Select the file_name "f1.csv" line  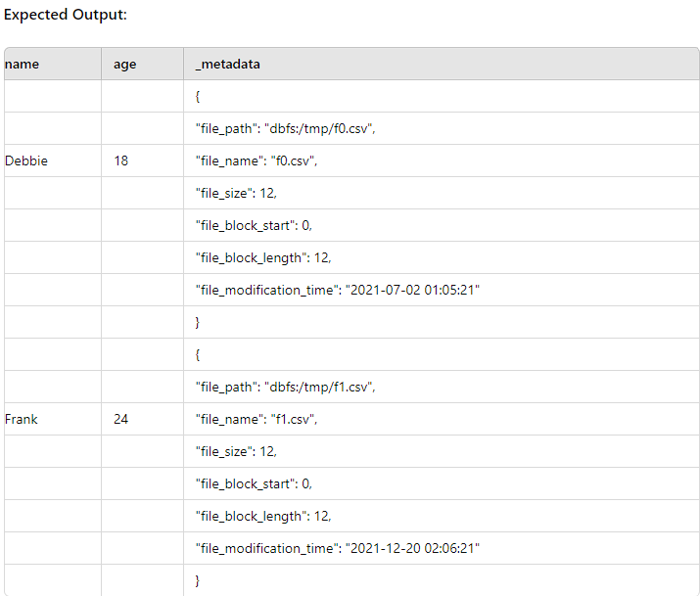[x=257, y=419]
